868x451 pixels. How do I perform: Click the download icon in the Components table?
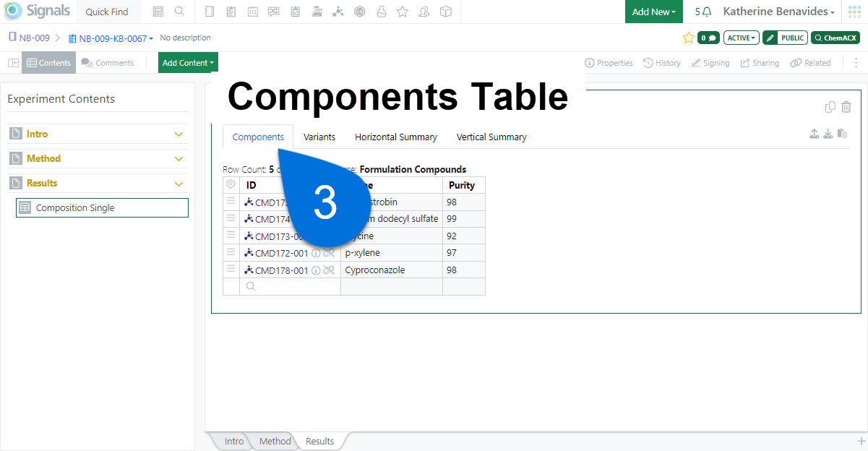tap(828, 134)
